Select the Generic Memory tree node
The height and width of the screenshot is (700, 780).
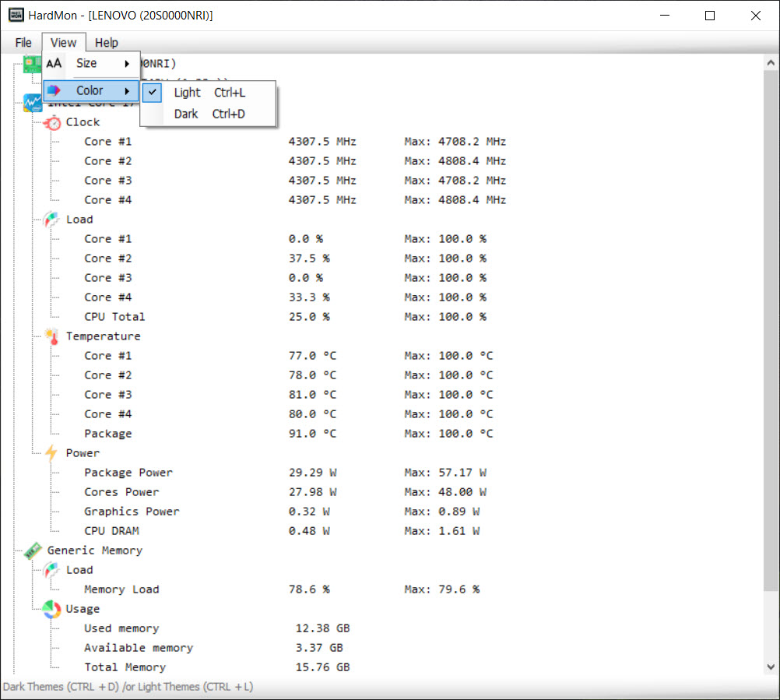coord(95,551)
